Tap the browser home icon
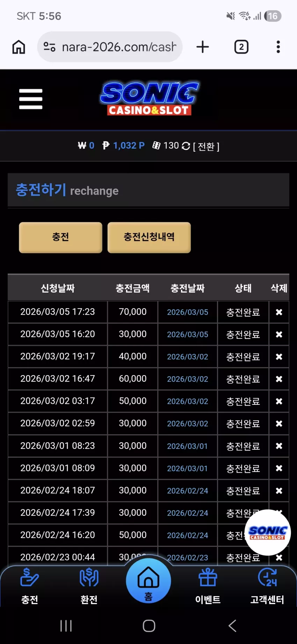The image size is (297, 644). [x=19, y=47]
